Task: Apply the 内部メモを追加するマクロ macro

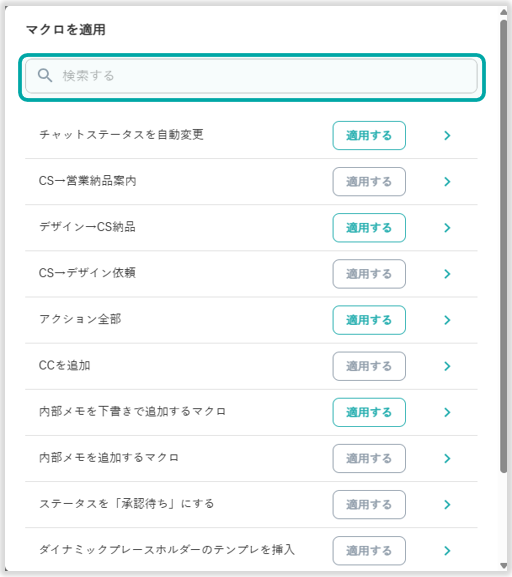Action: 369,459
